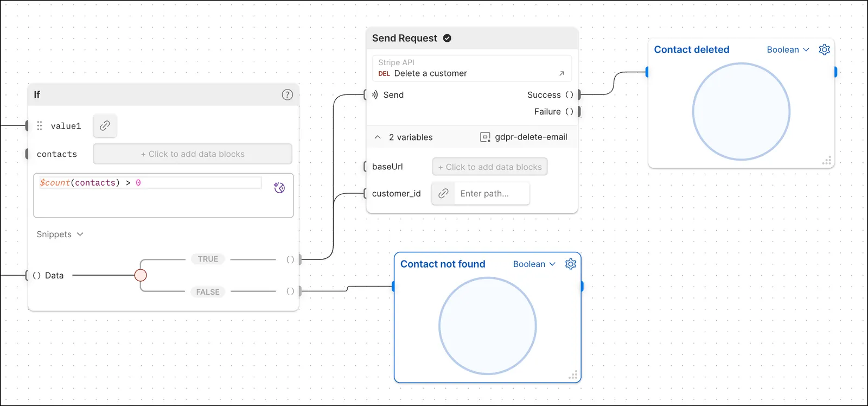
Task: Open the If block help icon
Action: point(288,95)
